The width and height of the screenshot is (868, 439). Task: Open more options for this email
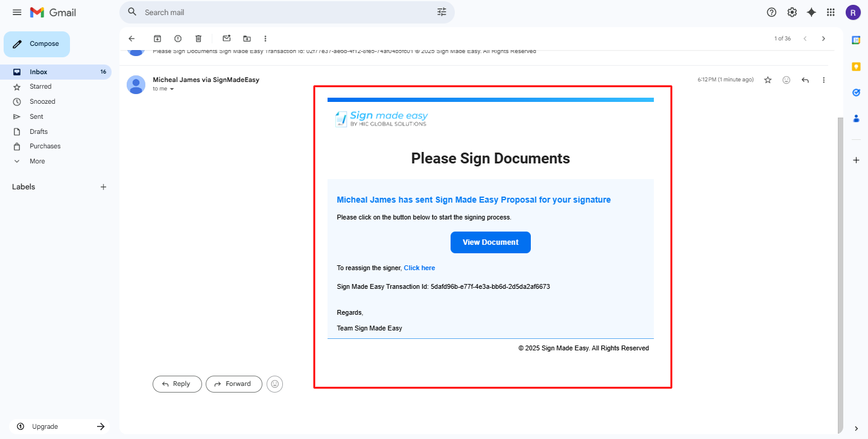[x=823, y=79]
